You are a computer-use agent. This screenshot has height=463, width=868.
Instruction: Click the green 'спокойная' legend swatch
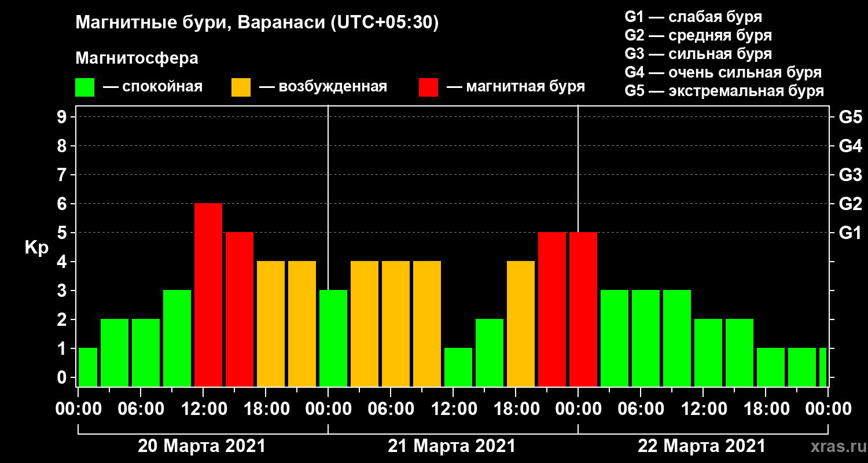pyautogui.click(x=85, y=87)
